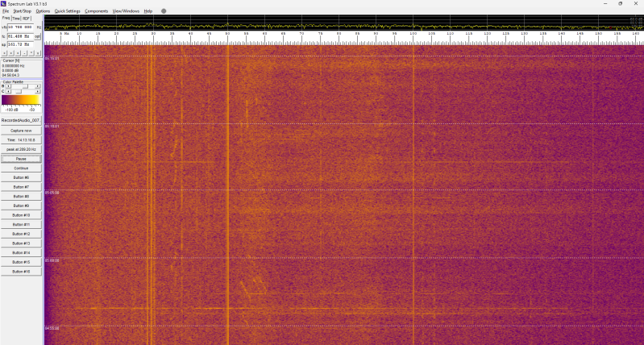The image size is (644, 345).
Task: Click the Spectrum Lab title bar app icon
Action: 4,4
